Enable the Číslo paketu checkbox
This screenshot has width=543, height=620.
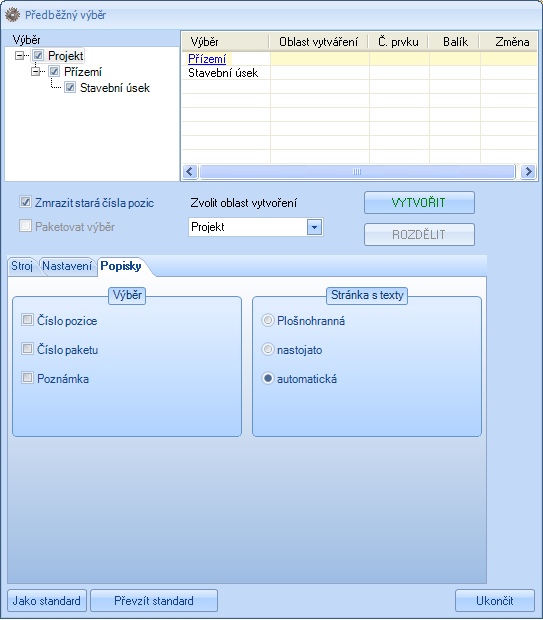(27, 349)
